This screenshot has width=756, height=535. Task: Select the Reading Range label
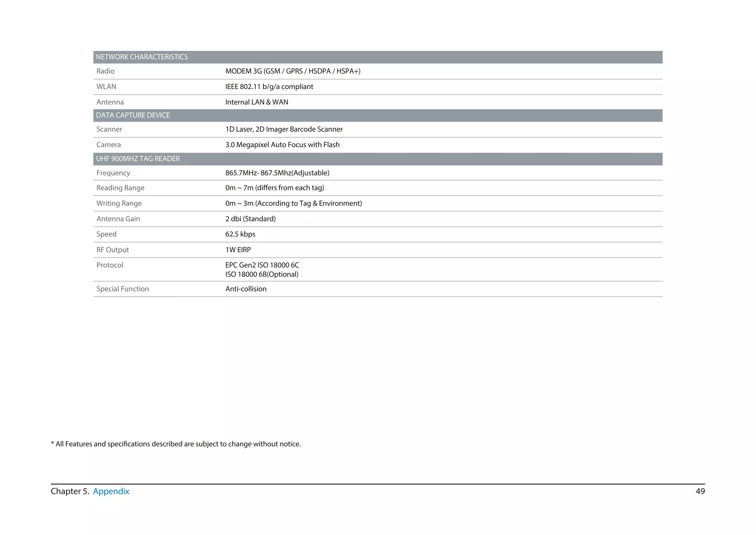pos(120,188)
